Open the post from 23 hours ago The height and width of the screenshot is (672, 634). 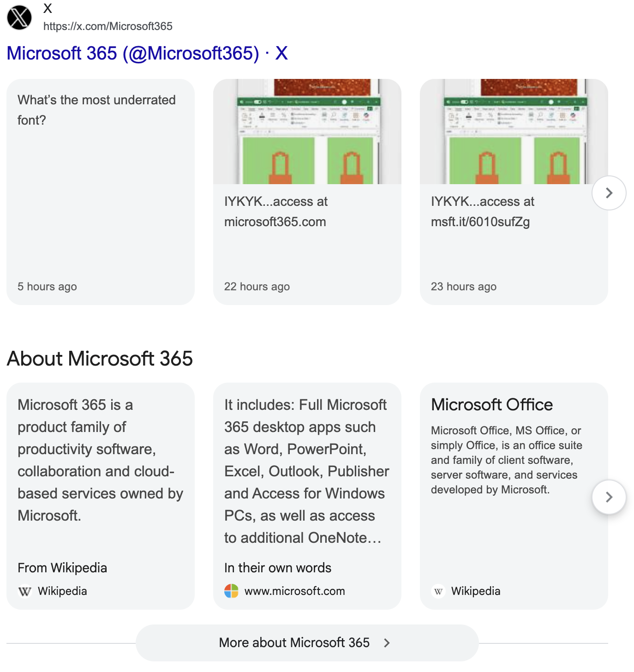(463, 287)
